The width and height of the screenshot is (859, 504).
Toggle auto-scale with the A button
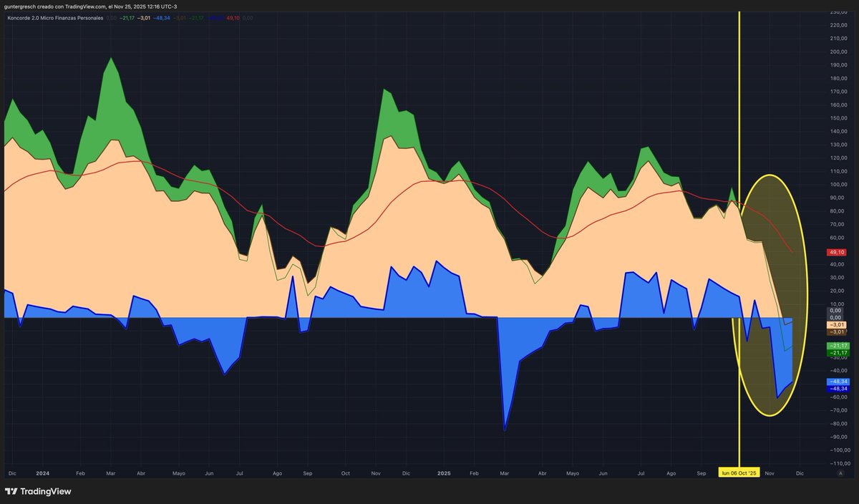(839, 473)
